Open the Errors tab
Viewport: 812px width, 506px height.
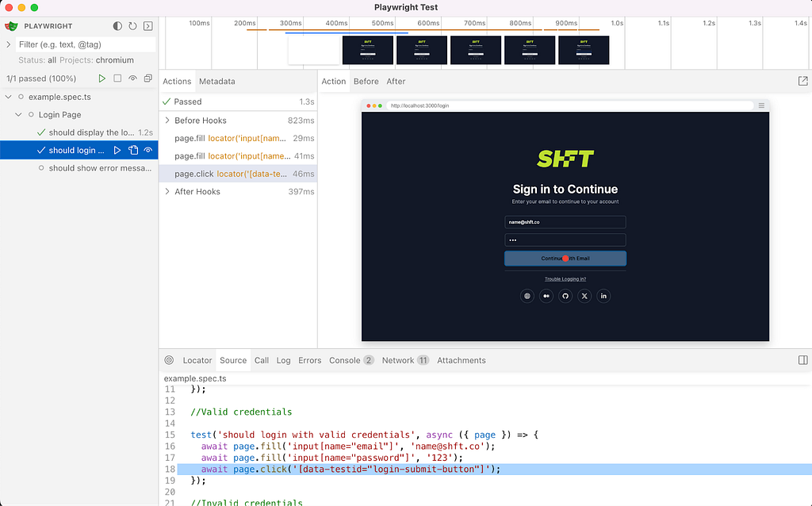click(310, 361)
